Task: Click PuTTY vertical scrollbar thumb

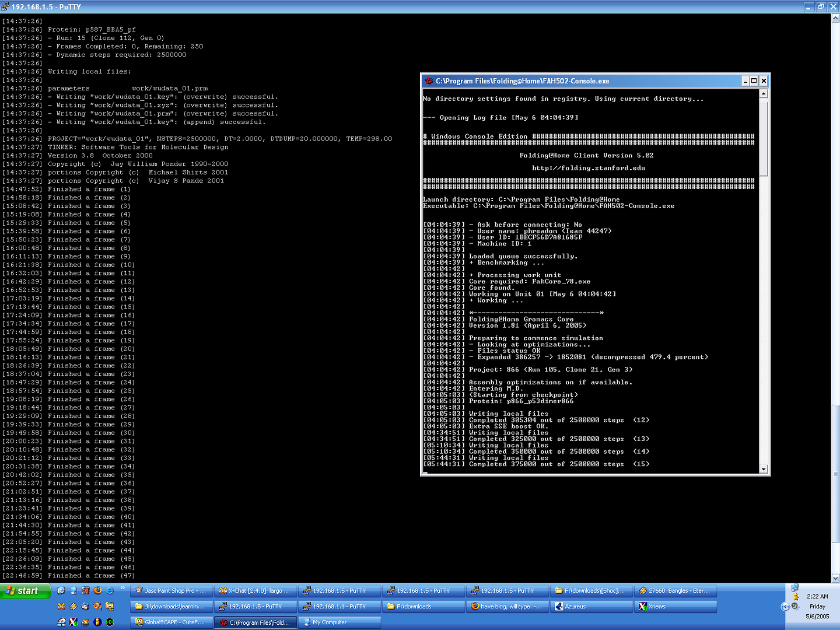Action: click(x=835, y=474)
